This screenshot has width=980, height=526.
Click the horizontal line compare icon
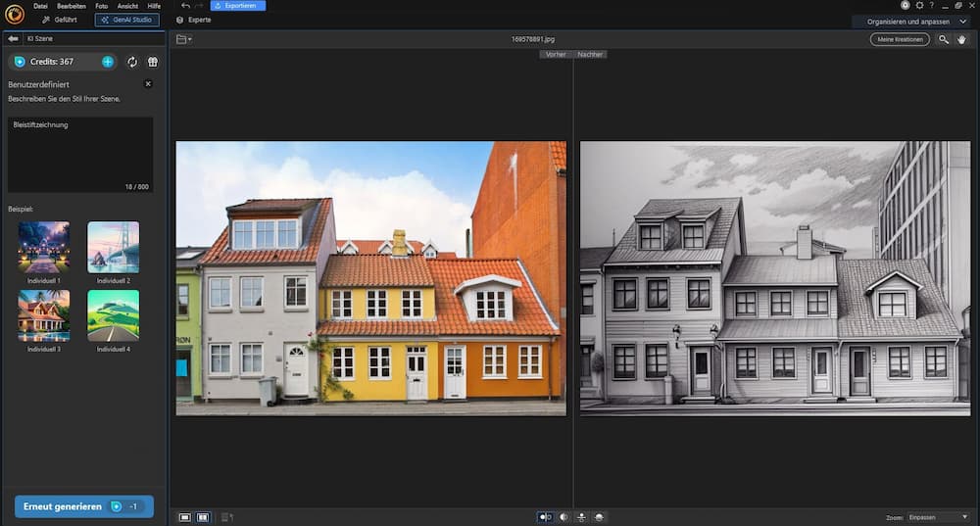coord(581,517)
